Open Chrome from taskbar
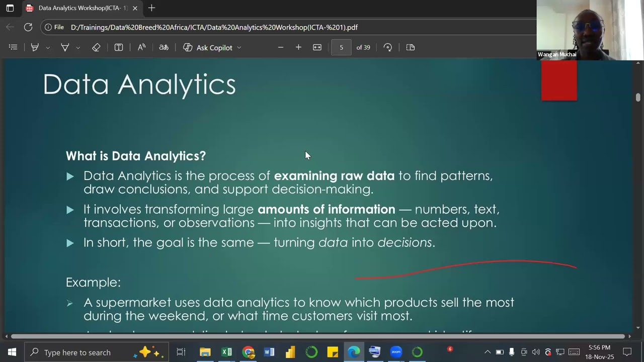Viewport: 644px width, 362px height. coord(248,352)
